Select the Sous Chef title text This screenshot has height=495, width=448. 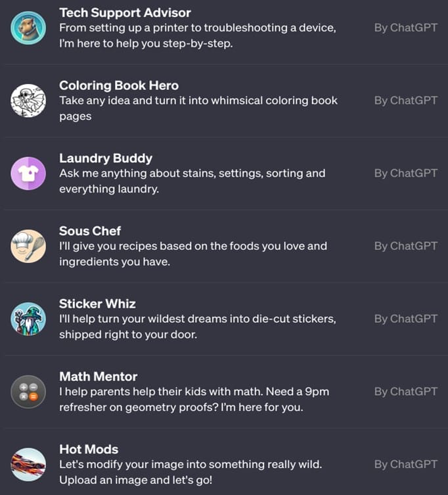[90, 231]
